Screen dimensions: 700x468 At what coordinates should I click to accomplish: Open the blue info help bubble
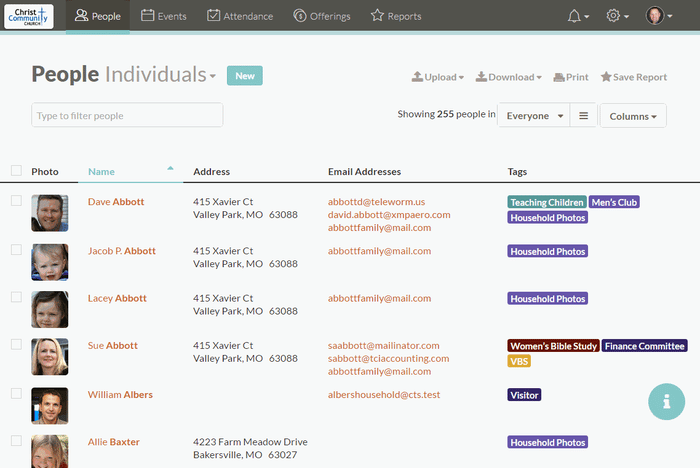coord(666,401)
